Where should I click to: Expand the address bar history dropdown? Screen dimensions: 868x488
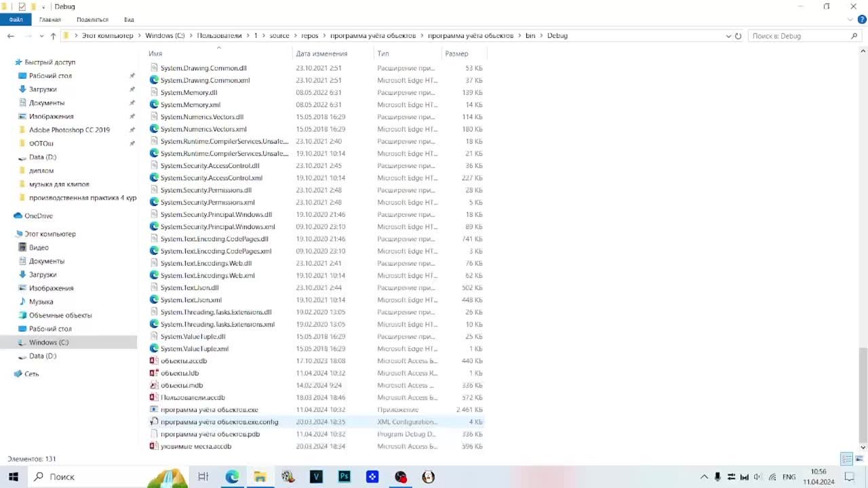click(728, 36)
